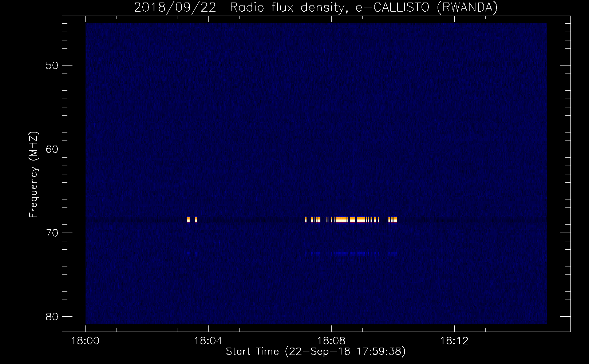Click the Frequency (MHZ) axis label

[x=33, y=175]
